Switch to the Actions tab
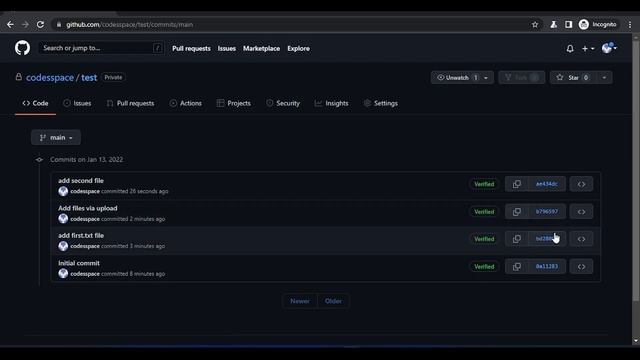This screenshot has height=360, width=640. [x=186, y=103]
